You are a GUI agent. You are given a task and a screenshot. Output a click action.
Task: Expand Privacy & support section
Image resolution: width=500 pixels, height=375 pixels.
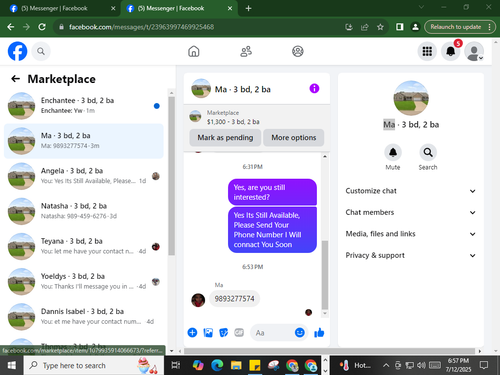(x=411, y=255)
